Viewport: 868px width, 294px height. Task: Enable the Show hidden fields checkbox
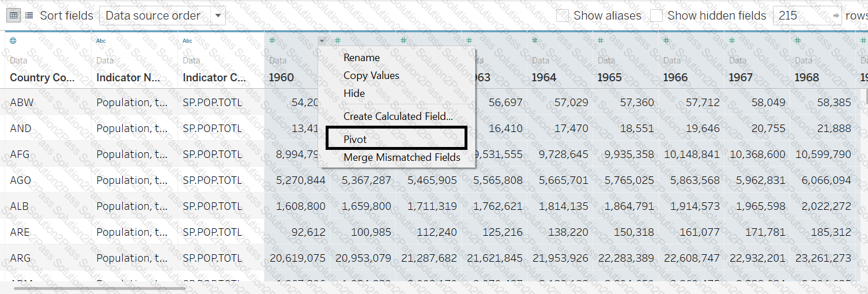[656, 16]
